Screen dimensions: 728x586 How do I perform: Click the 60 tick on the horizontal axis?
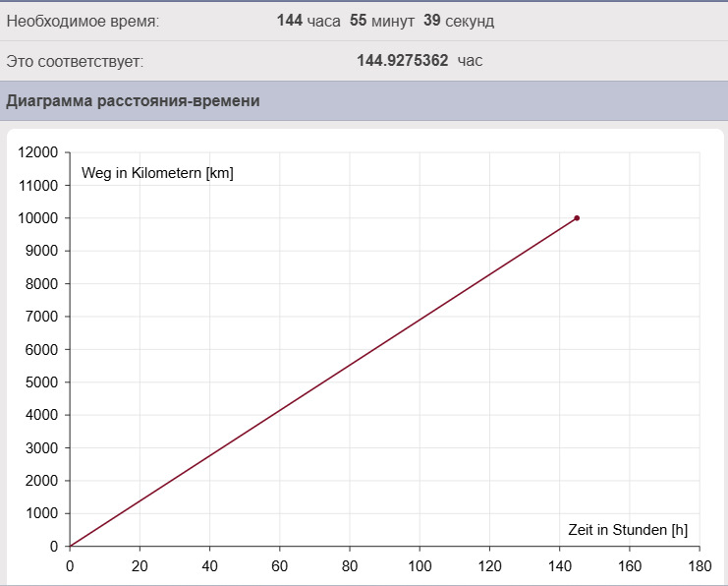click(279, 566)
